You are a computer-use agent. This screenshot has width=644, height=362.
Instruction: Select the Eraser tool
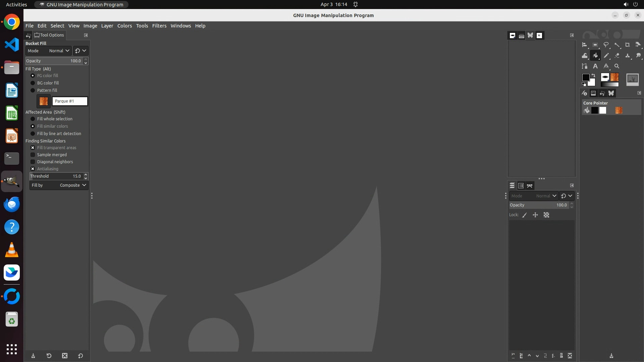[x=617, y=56]
